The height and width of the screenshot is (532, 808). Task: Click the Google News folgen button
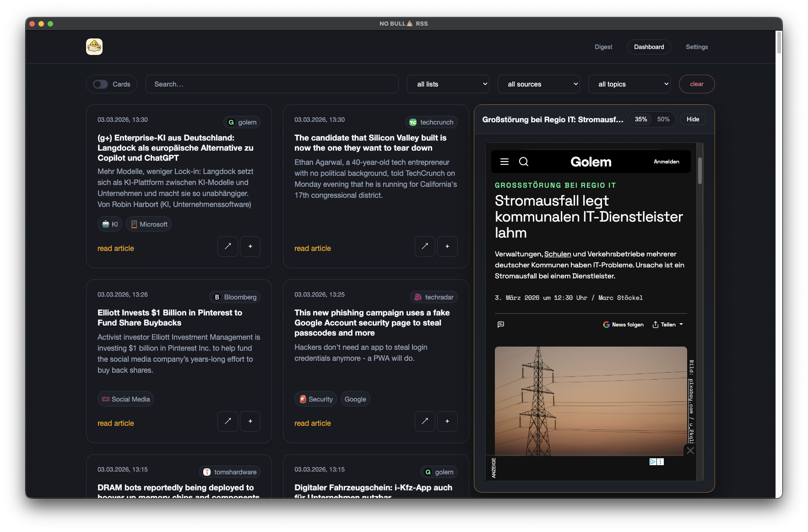click(623, 325)
